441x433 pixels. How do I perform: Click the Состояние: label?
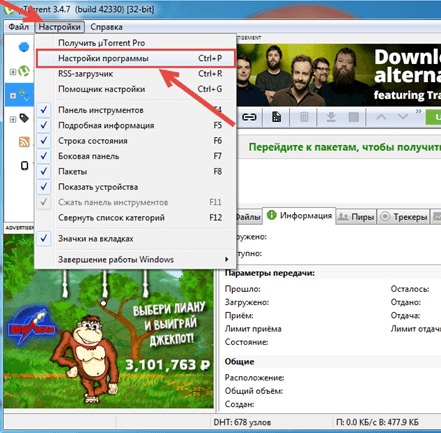pyautogui.click(x=246, y=342)
